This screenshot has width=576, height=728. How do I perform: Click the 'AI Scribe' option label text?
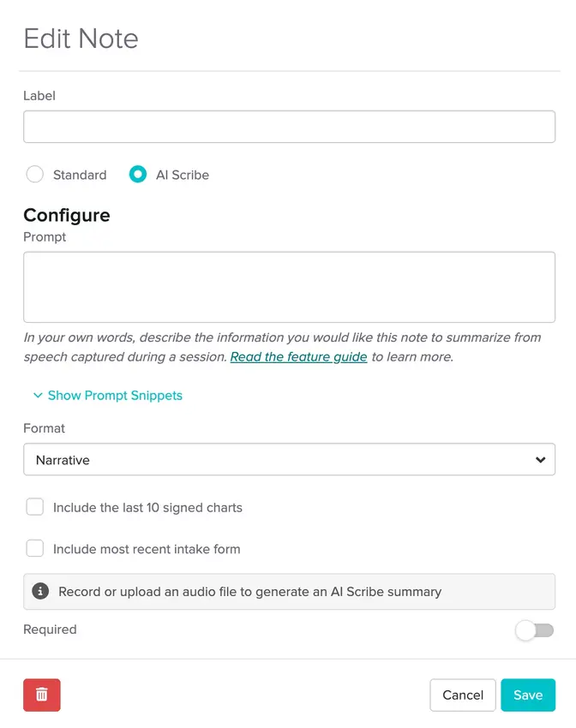click(x=183, y=175)
